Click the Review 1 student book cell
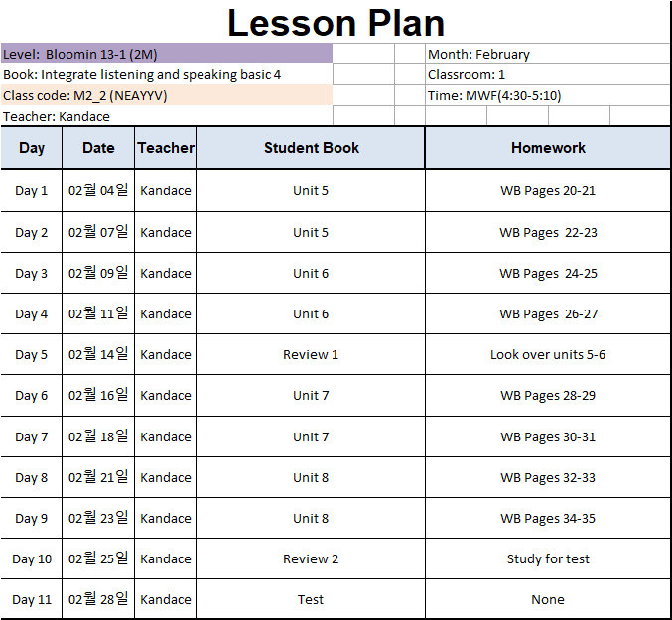Viewport: 672px width, 620px height. point(311,354)
